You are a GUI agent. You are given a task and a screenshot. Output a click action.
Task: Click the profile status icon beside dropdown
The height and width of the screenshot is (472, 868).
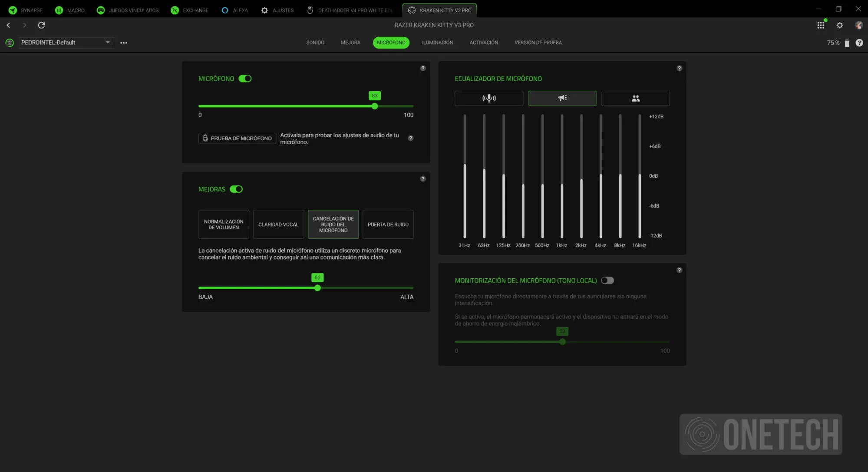(x=10, y=43)
